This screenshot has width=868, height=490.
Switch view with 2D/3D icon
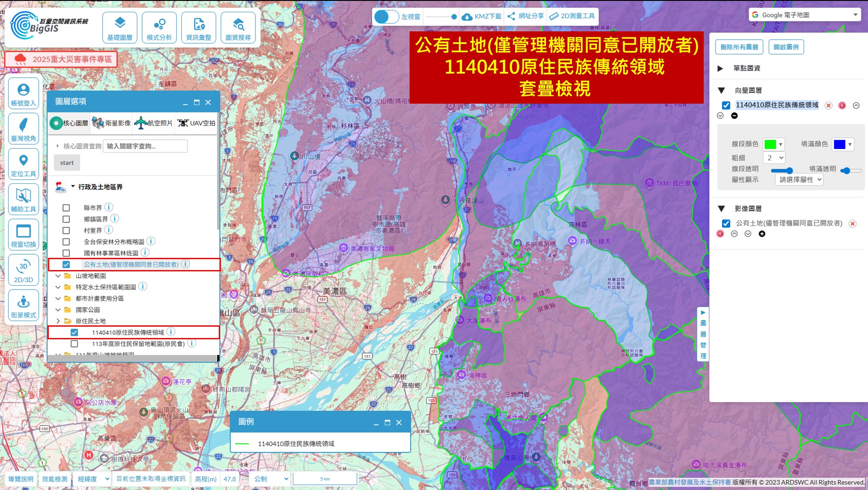[x=24, y=270]
